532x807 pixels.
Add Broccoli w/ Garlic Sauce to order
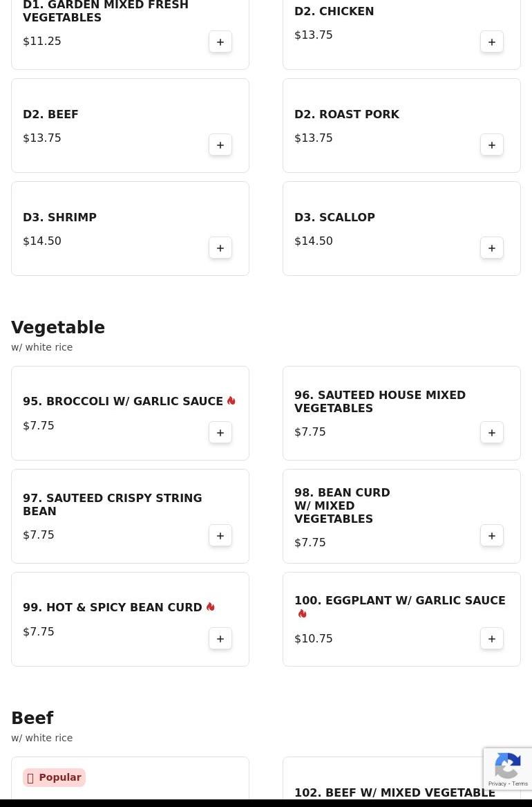tap(220, 432)
